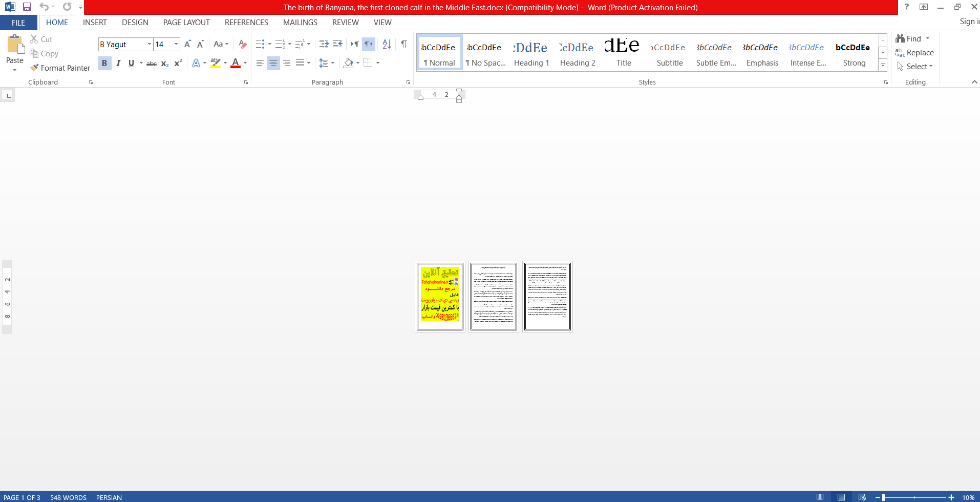Click the Cut button
The width and height of the screenshot is (980, 502).
(x=41, y=39)
